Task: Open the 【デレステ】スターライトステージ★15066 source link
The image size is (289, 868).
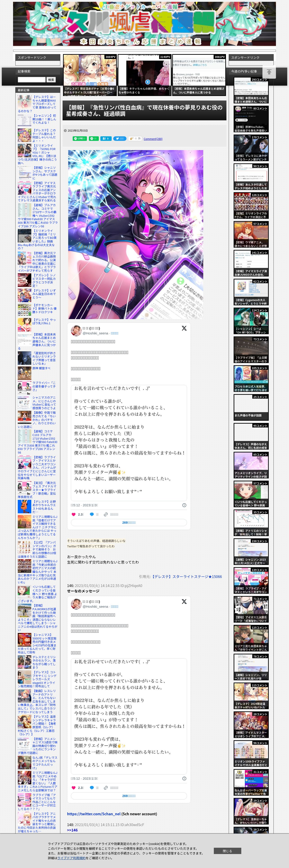Action: [x=186, y=577]
